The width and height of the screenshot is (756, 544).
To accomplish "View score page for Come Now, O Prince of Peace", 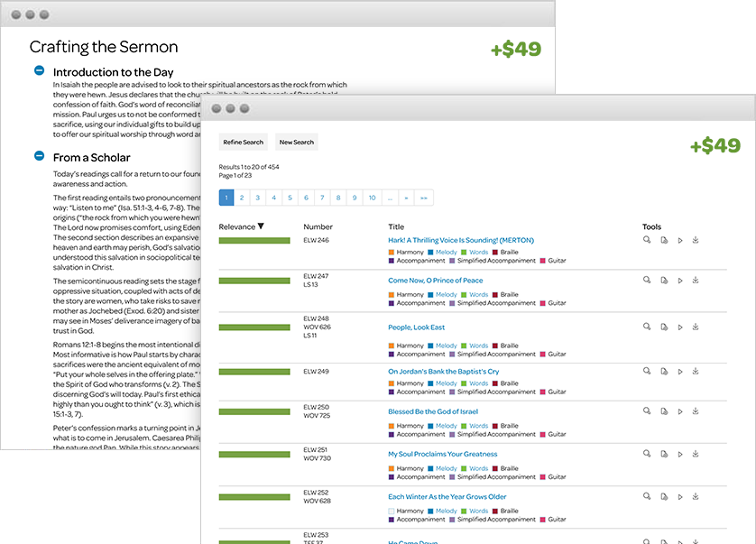I will tap(664, 281).
